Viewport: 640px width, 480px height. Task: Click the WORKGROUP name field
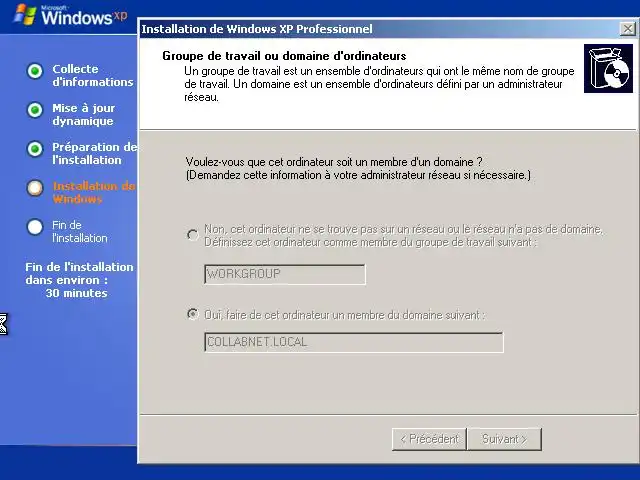point(285,274)
